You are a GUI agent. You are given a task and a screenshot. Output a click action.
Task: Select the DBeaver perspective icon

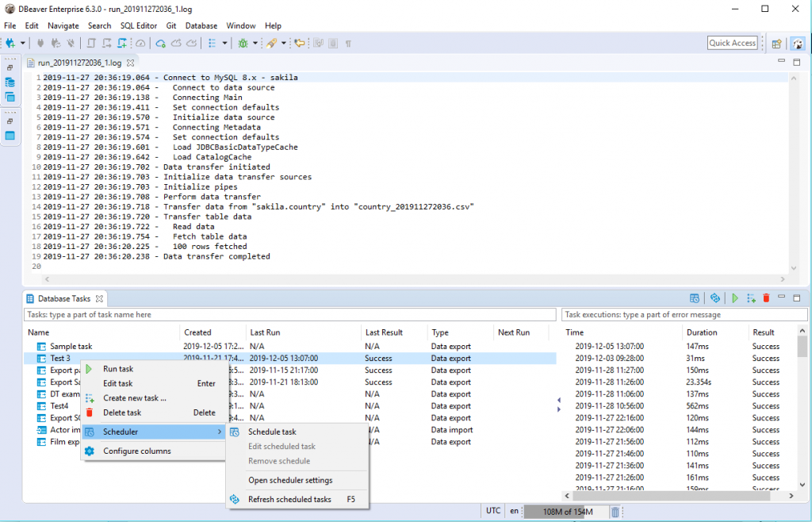[798, 44]
